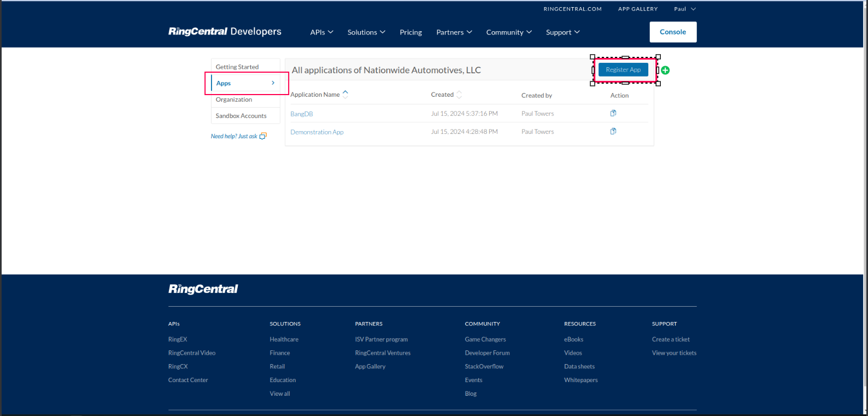Click the copy icon in the Demonstration App row
This screenshot has height=416, width=868.
coord(613,131)
